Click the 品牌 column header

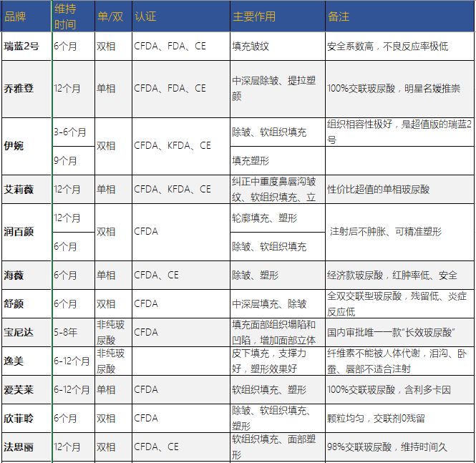point(14,16)
